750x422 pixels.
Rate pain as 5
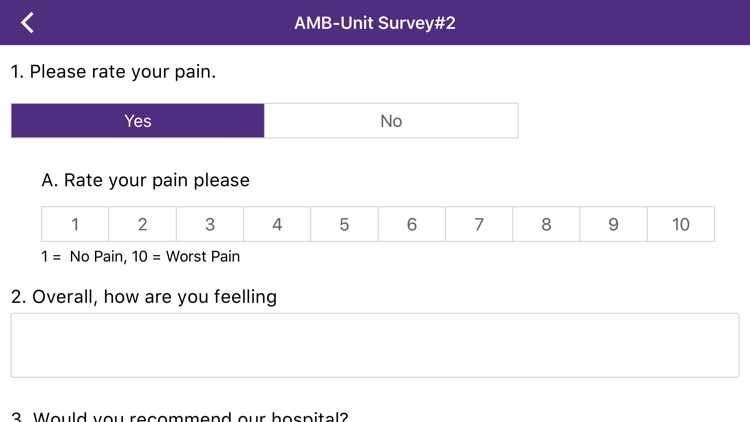(344, 224)
